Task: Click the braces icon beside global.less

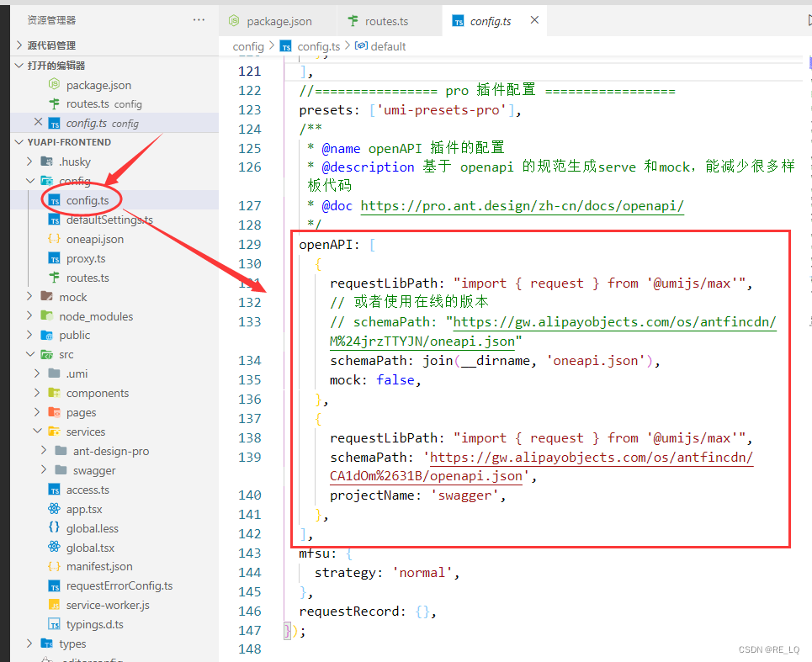Action: click(x=54, y=527)
